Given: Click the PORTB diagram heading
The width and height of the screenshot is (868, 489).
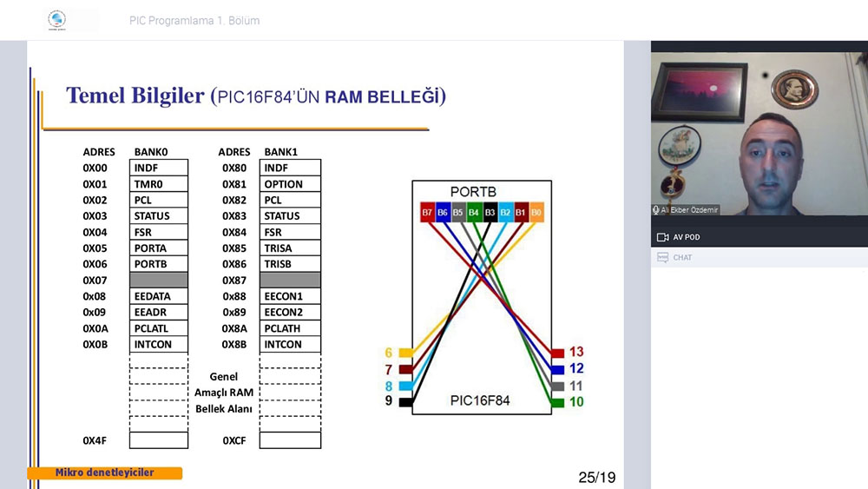Looking at the screenshot, I should pos(473,192).
